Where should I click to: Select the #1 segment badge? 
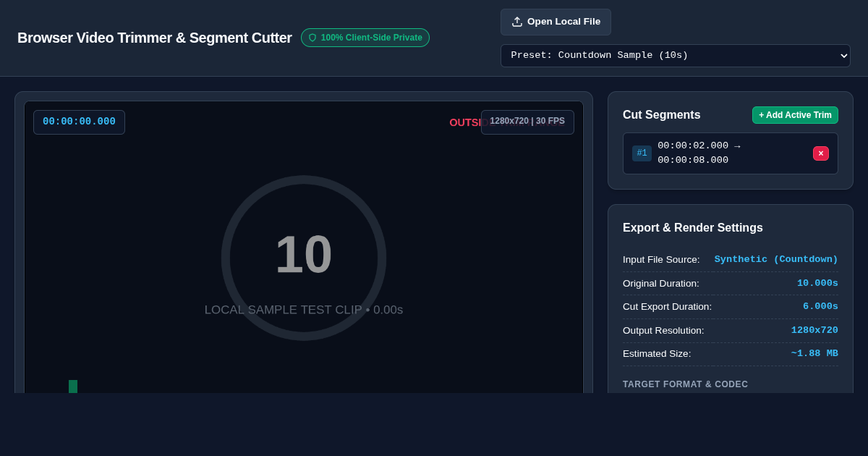coord(642,153)
